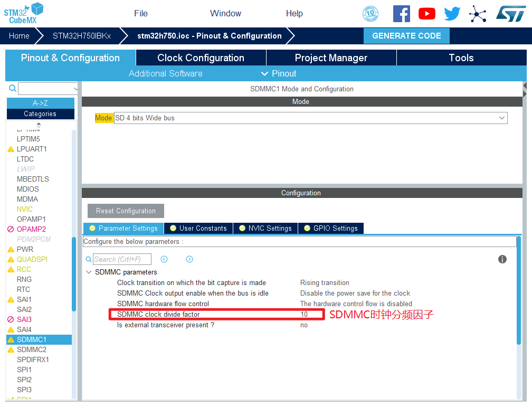Open the Twitter bird icon

point(452,14)
